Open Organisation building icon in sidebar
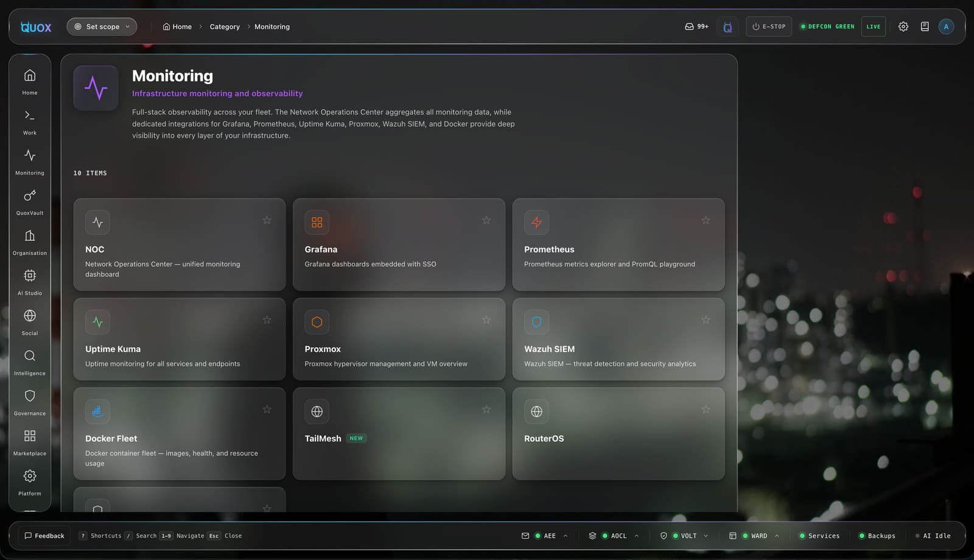Viewport: 974px width, 560px height. click(x=30, y=236)
